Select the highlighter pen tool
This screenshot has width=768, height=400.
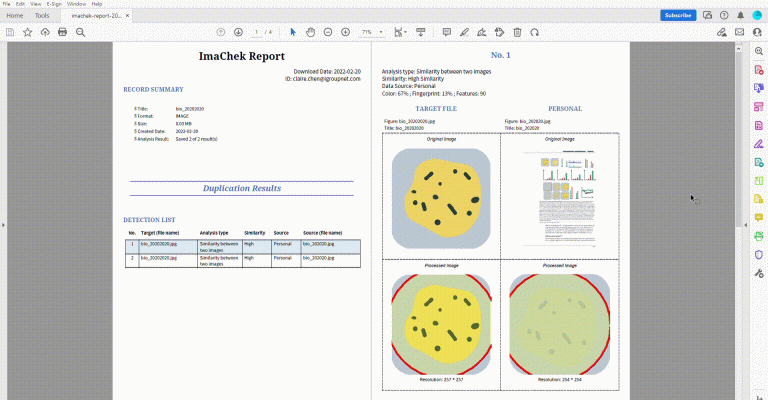(x=464, y=32)
